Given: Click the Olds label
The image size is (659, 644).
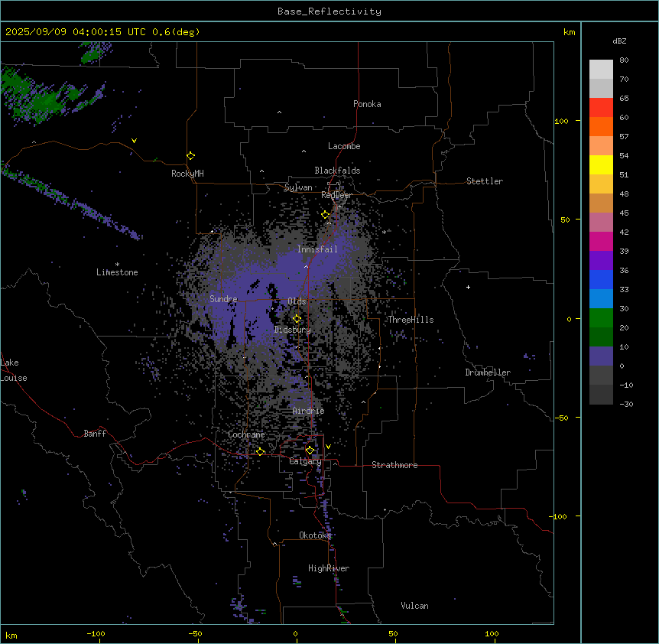Looking at the screenshot, I should (297, 301).
